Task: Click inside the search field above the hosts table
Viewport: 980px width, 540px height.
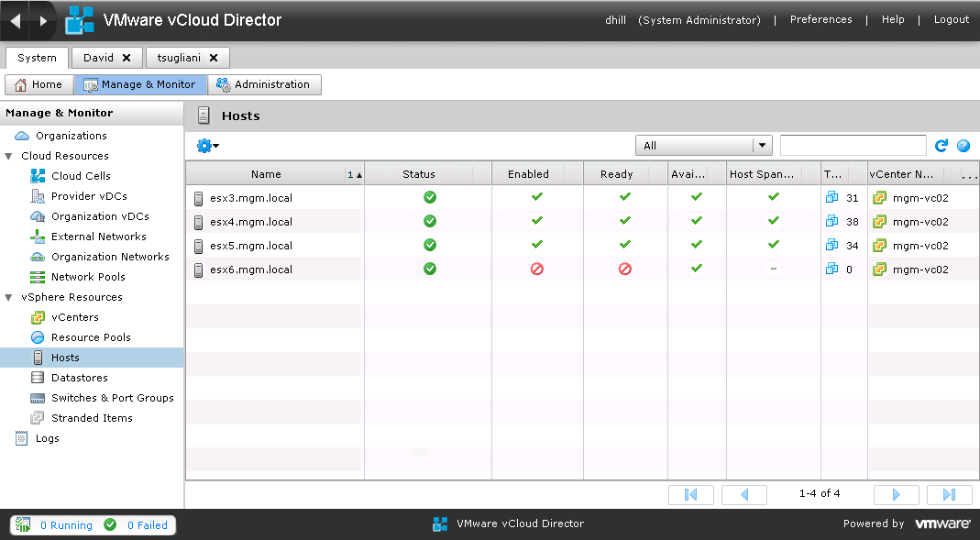Action: pyautogui.click(x=853, y=145)
